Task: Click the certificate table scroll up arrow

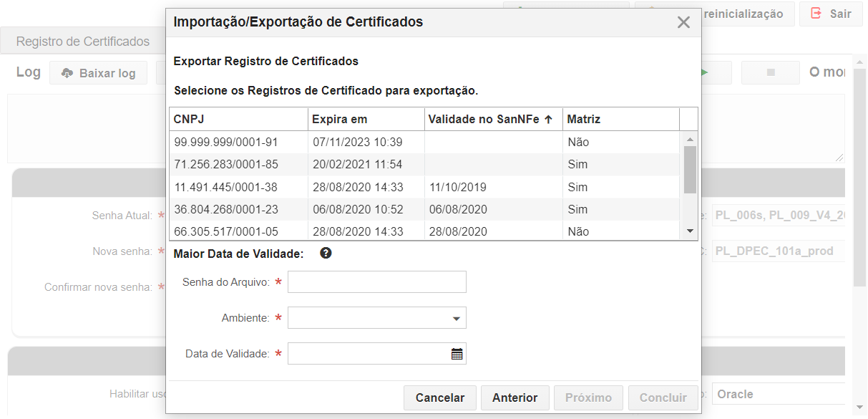Action: (x=690, y=139)
